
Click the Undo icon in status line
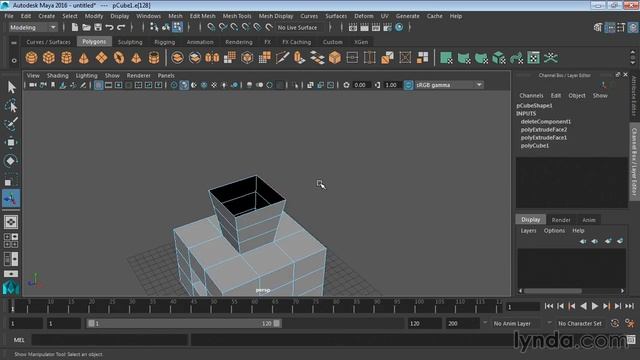coord(109,27)
